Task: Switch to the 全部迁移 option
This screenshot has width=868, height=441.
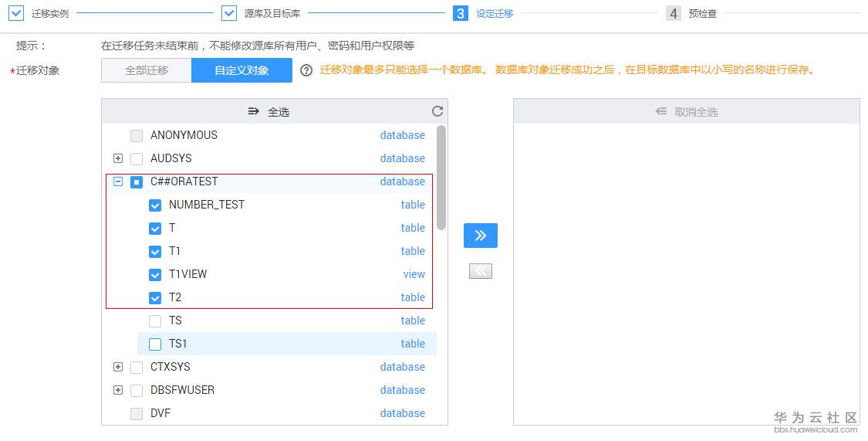Action: [146, 70]
